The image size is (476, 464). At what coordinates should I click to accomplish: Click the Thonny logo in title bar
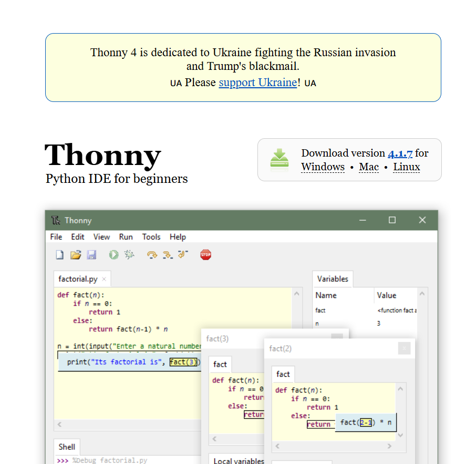56,221
